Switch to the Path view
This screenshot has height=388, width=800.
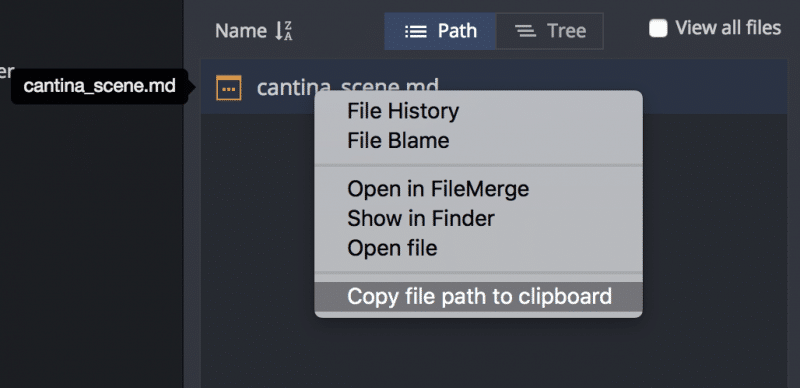(440, 31)
